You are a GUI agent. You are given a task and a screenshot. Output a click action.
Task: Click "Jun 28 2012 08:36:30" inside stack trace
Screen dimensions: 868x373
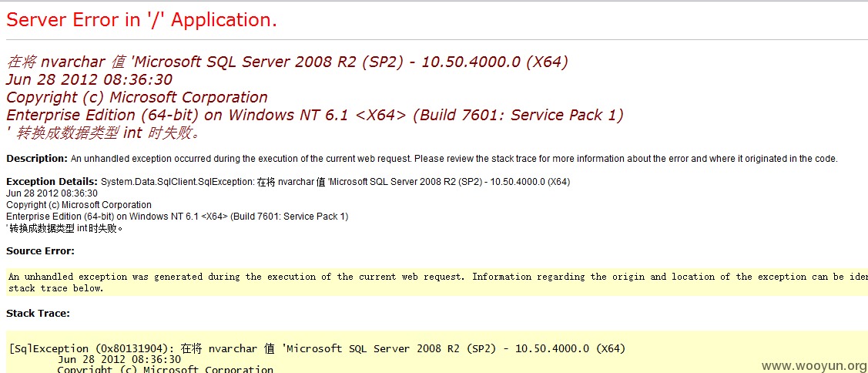tap(119, 359)
